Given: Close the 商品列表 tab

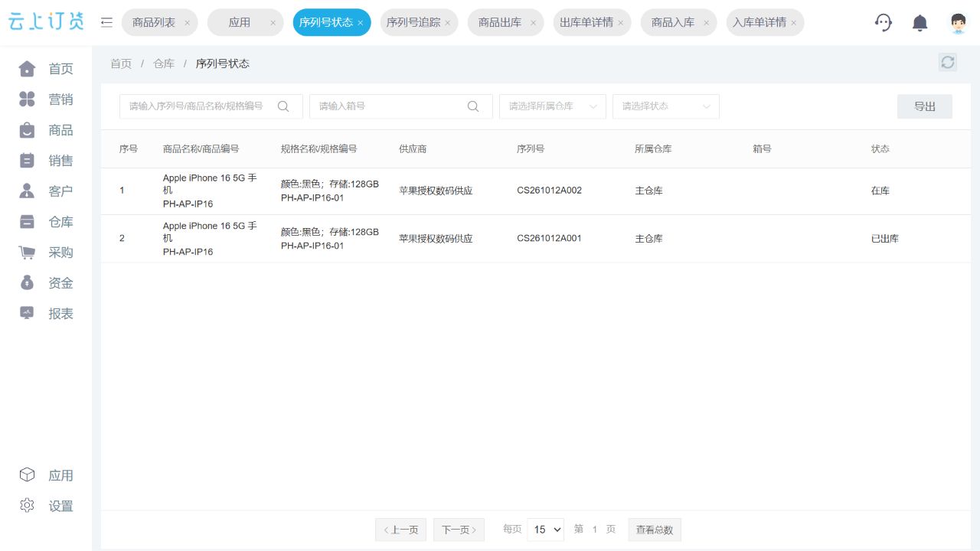Looking at the screenshot, I should [x=187, y=23].
